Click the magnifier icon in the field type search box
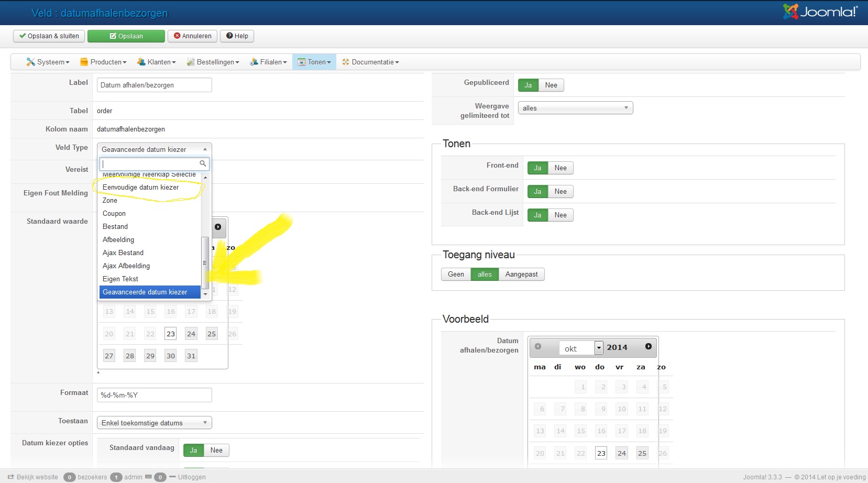This screenshot has height=483, width=868. (203, 163)
